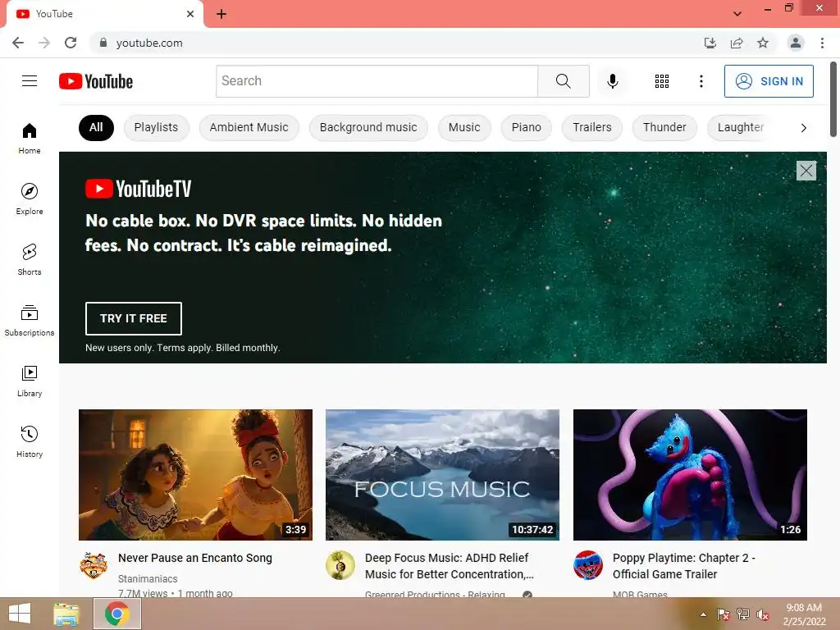Open Never Pause an Encanto Song title
Viewport: 840px width, 630px height.
coord(195,558)
